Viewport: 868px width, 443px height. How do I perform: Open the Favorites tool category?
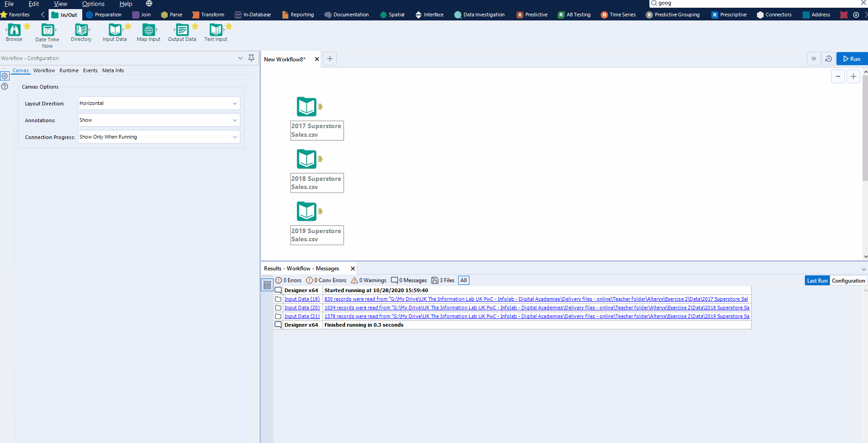point(15,15)
